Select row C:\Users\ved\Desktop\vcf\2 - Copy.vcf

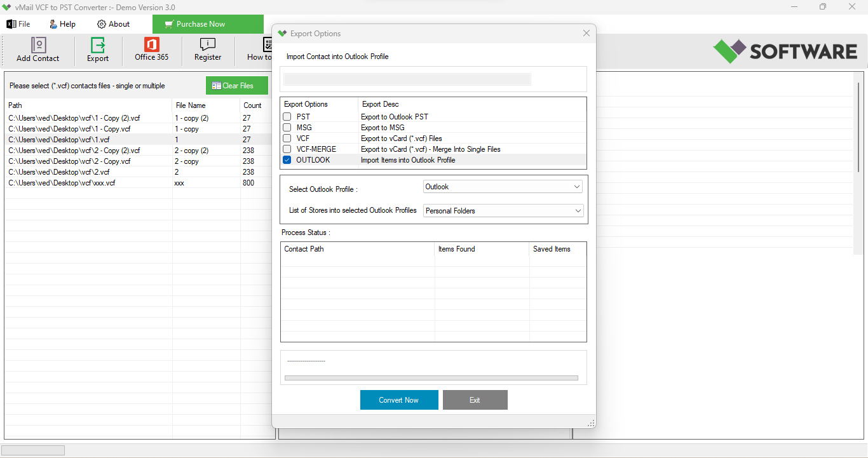pyautogui.click(x=139, y=161)
